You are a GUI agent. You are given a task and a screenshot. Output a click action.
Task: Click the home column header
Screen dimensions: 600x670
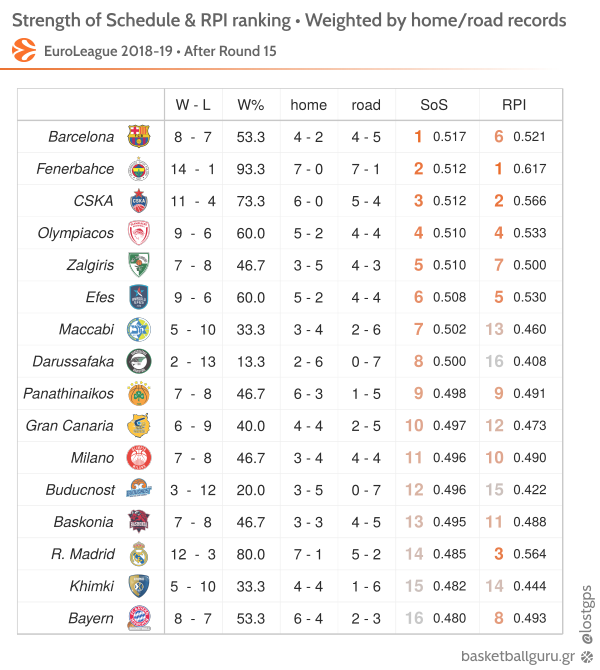coord(308,105)
